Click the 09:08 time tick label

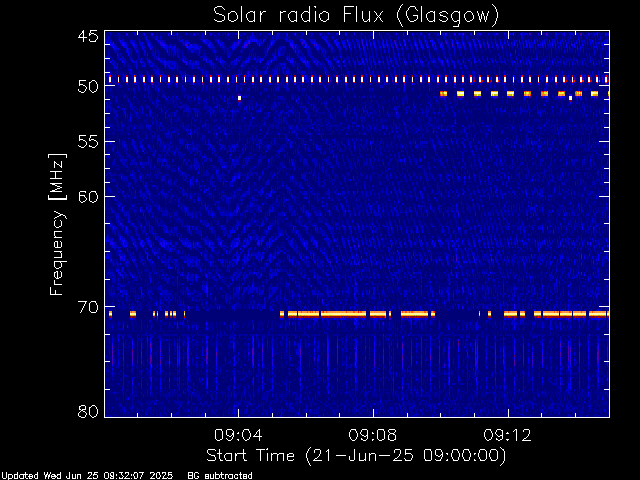tap(373, 435)
